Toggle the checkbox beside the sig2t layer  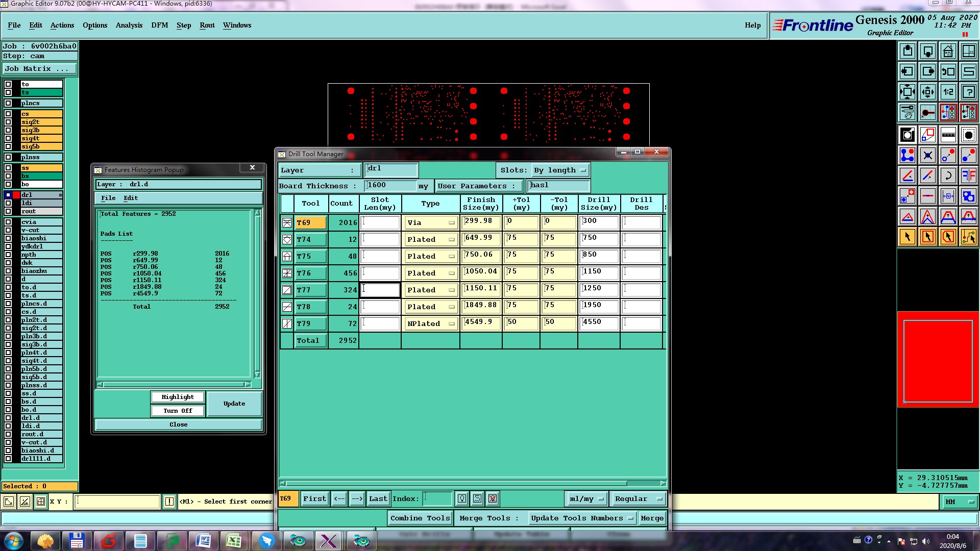click(8, 122)
